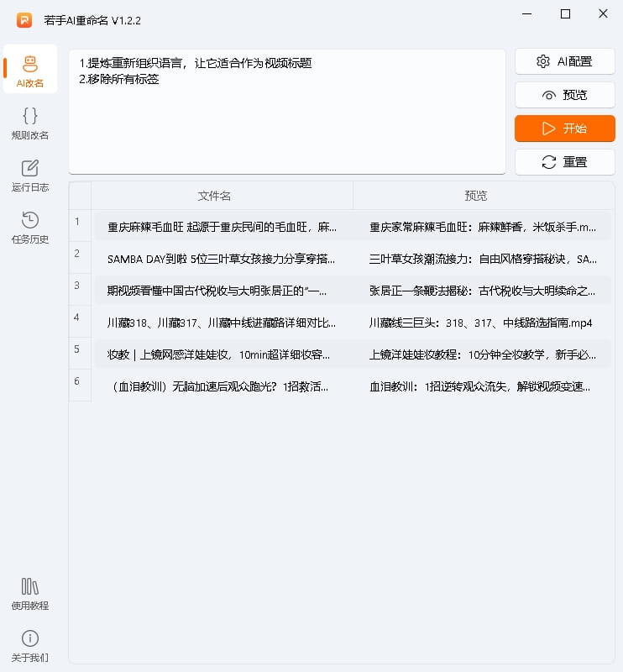Click preview name 张居正一条鞭法揭秘
623x672 pixels.
(482, 291)
